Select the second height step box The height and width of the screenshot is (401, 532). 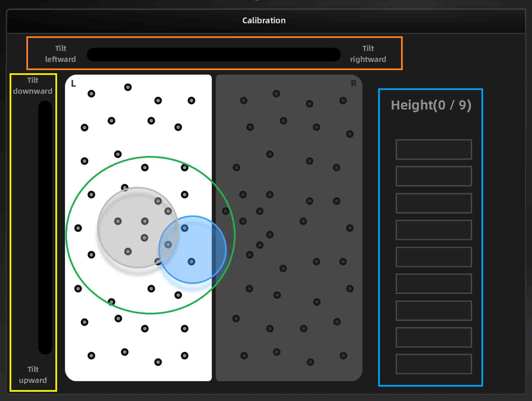[x=433, y=176]
